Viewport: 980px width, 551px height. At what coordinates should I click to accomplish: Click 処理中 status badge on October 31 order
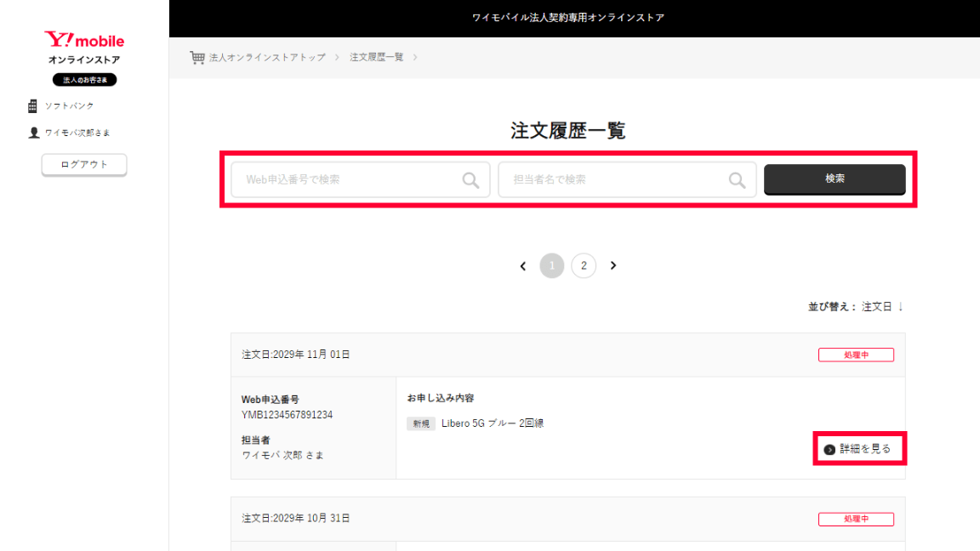point(856,519)
